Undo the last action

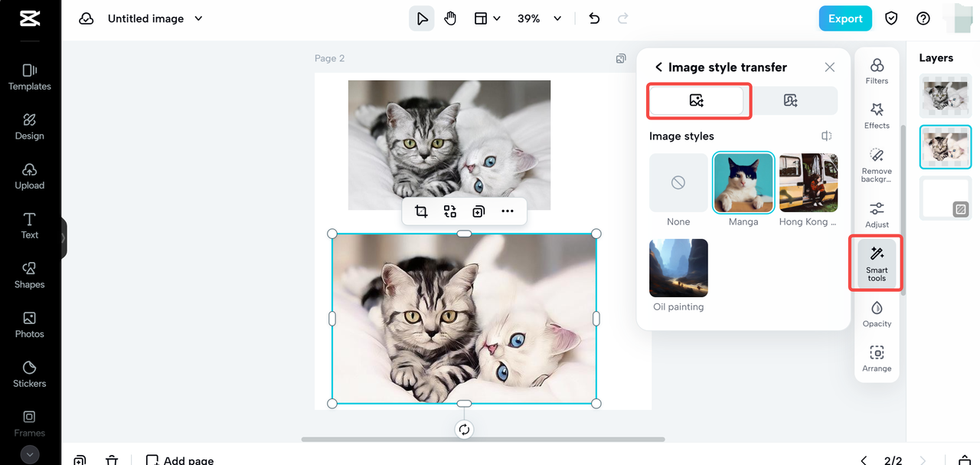pos(594,18)
